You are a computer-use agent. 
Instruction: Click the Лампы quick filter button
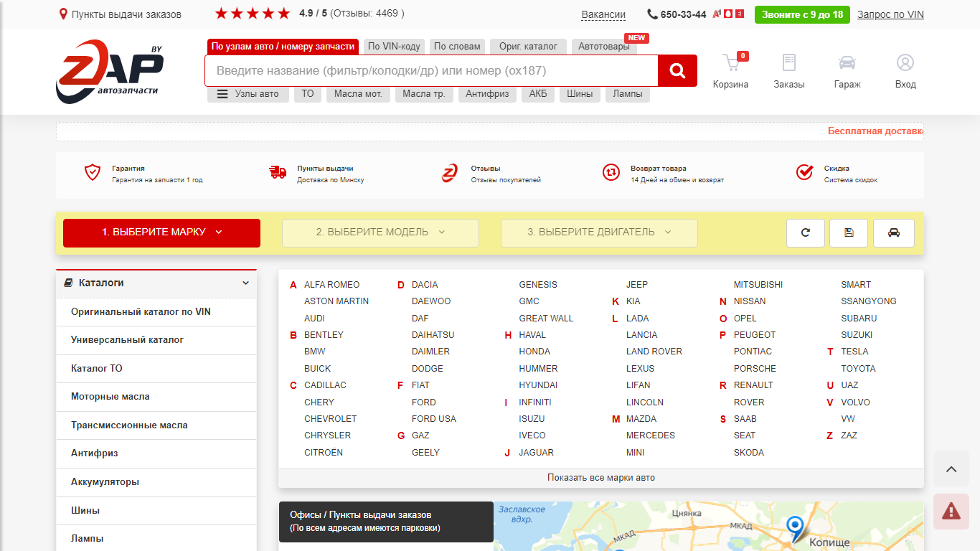click(628, 94)
